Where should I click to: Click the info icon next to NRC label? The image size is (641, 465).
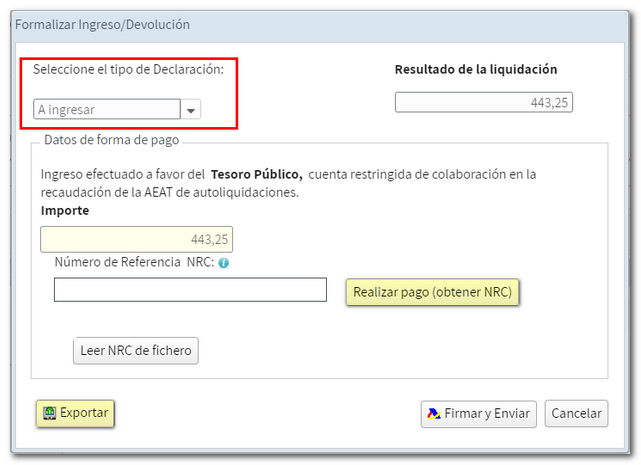click(224, 264)
